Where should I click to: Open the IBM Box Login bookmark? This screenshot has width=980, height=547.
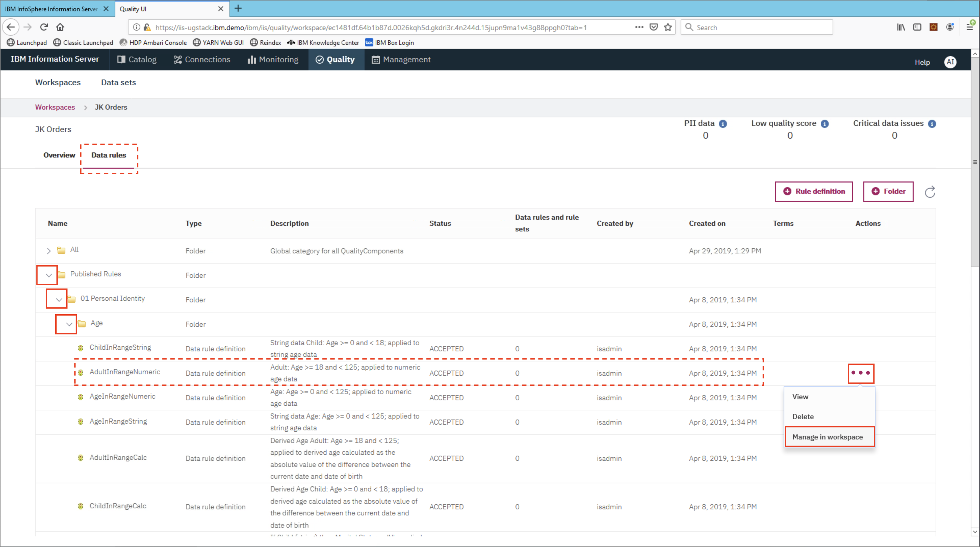click(390, 43)
